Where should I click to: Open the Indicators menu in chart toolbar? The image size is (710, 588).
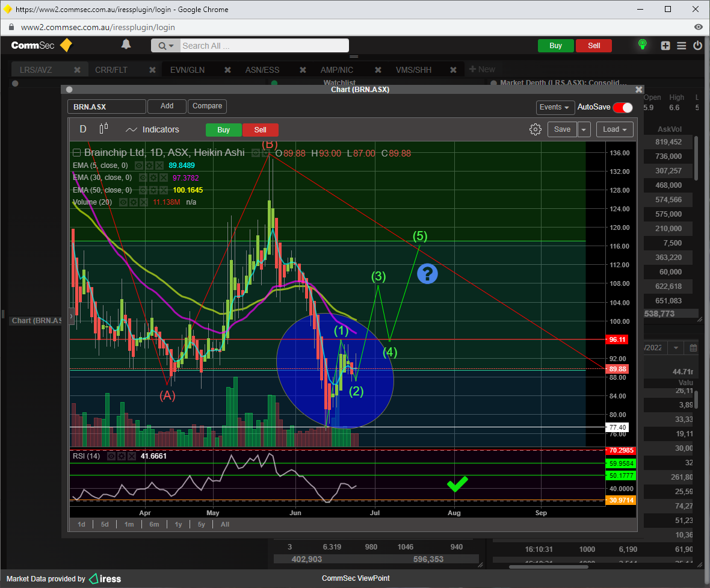(x=152, y=129)
